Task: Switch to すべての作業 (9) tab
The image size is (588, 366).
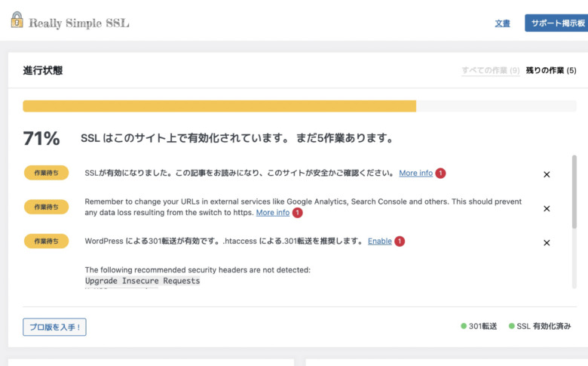Action: pyautogui.click(x=491, y=70)
